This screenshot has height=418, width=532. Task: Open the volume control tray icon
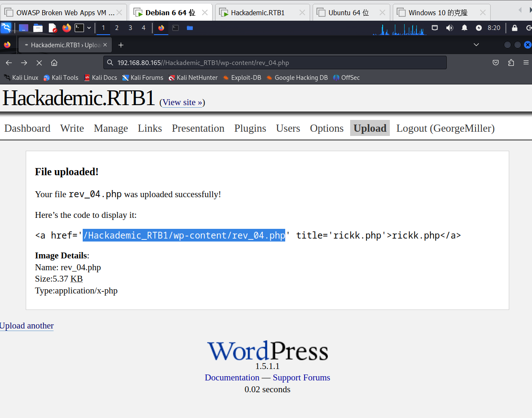coord(450,28)
